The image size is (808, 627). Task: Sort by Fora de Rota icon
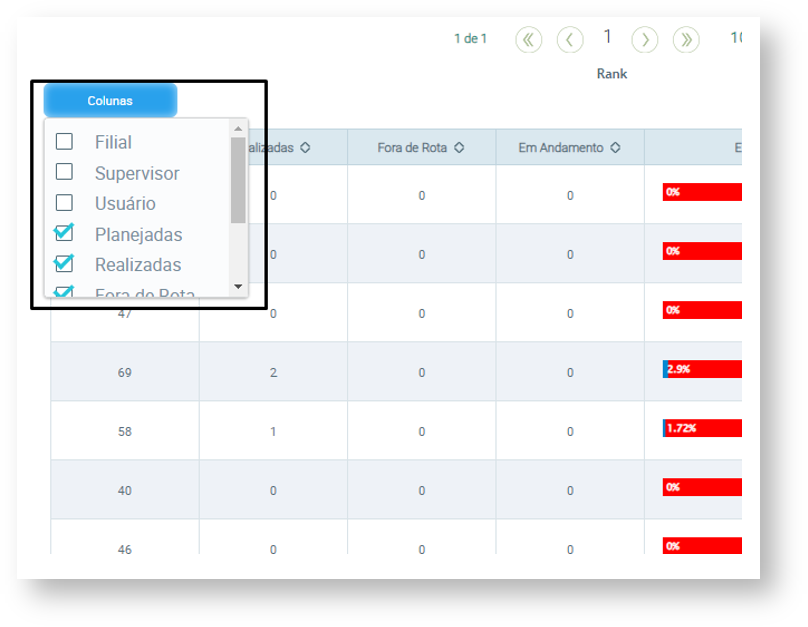tap(459, 148)
